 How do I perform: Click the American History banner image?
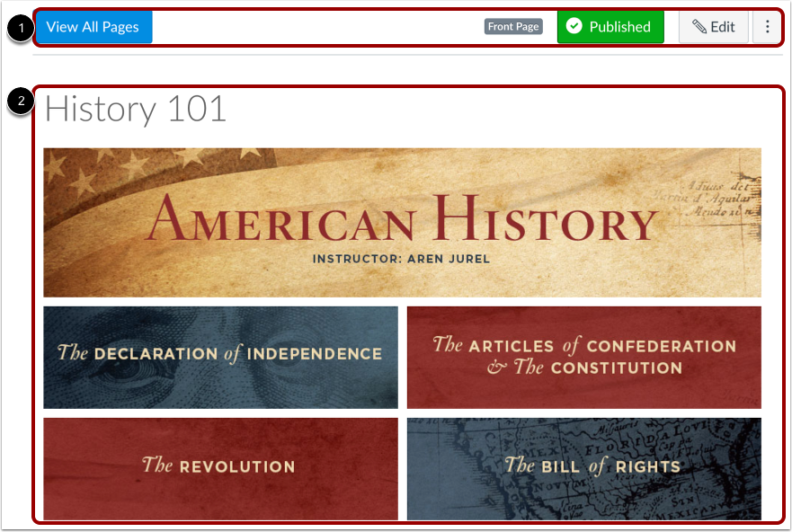click(402, 222)
